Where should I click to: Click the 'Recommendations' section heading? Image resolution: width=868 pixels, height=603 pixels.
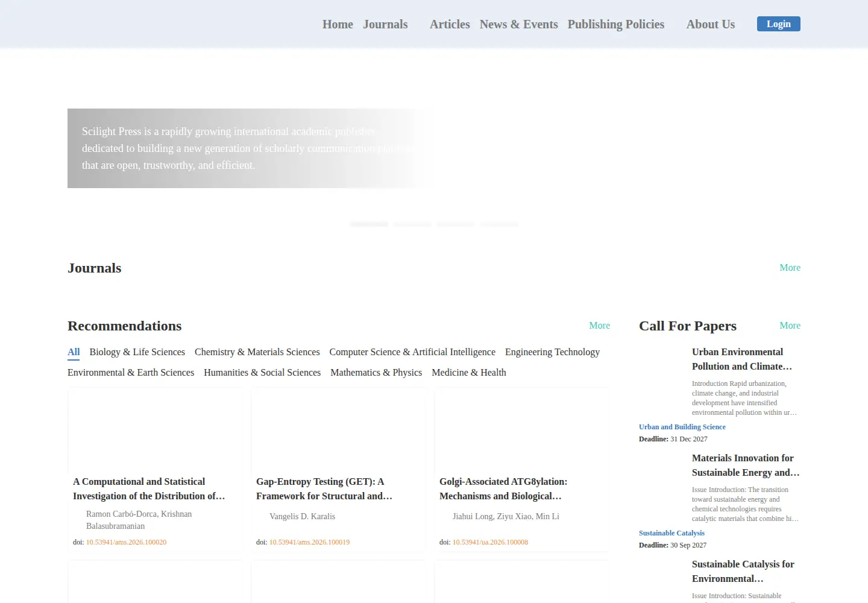tap(125, 326)
